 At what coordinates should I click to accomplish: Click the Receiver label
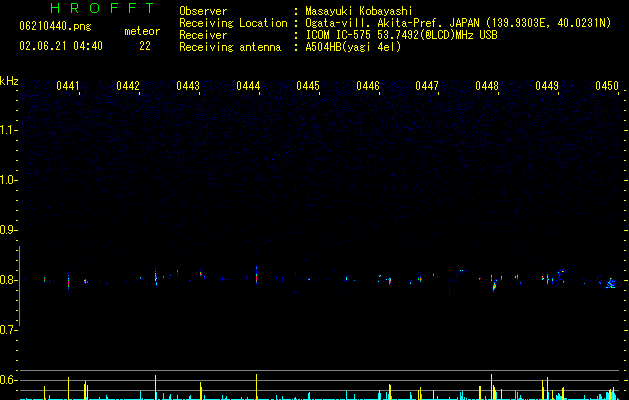click(203, 35)
